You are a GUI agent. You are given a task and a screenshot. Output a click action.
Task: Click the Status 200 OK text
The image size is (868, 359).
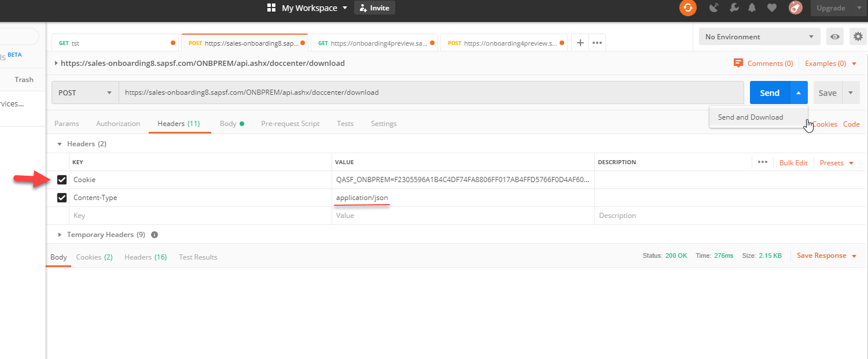(x=665, y=256)
